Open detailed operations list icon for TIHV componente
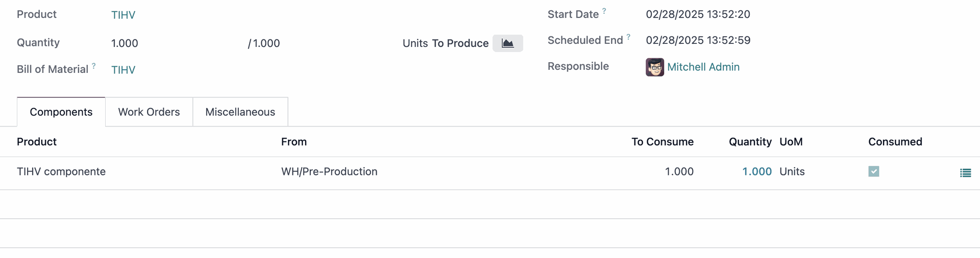 [x=965, y=173]
